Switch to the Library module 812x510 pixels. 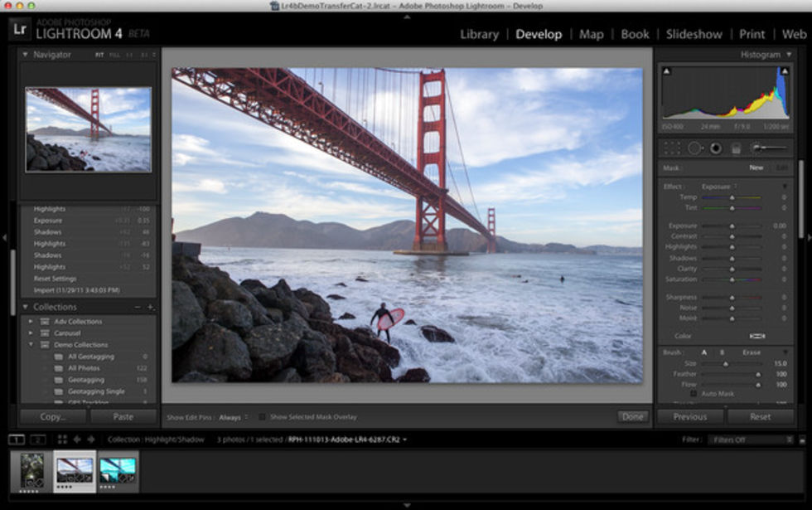pyautogui.click(x=479, y=34)
